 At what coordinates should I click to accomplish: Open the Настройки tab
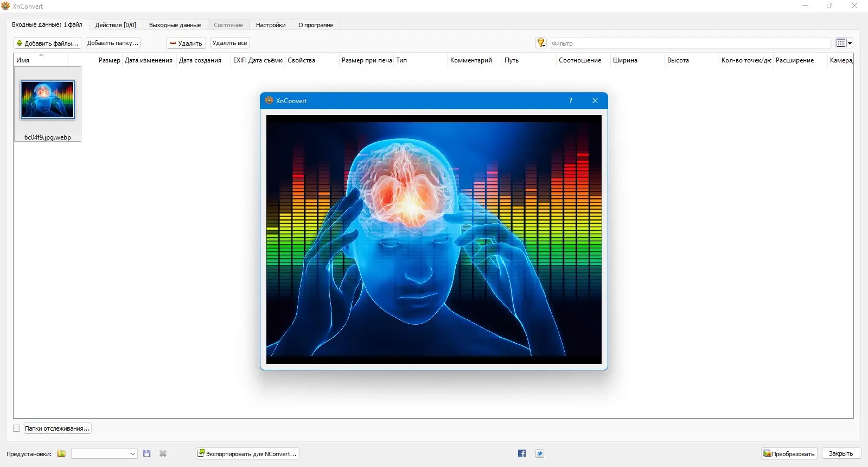(x=271, y=25)
